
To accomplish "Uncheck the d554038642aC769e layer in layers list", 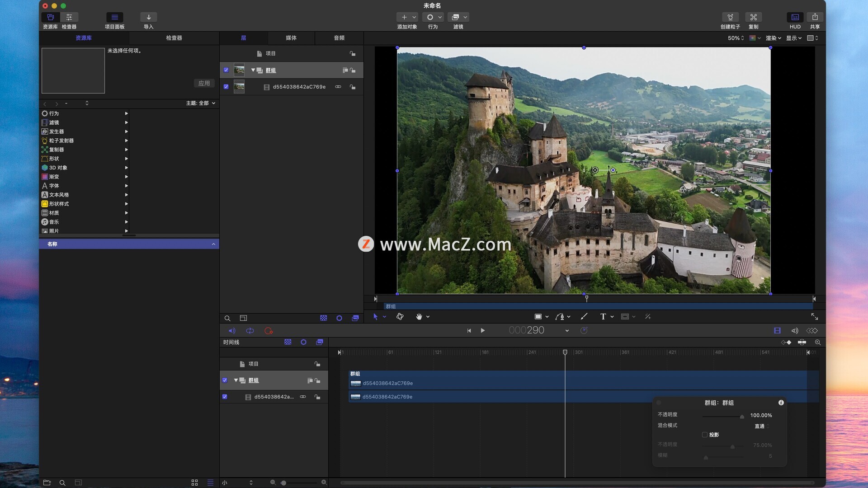I will click(x=226, y=87).
